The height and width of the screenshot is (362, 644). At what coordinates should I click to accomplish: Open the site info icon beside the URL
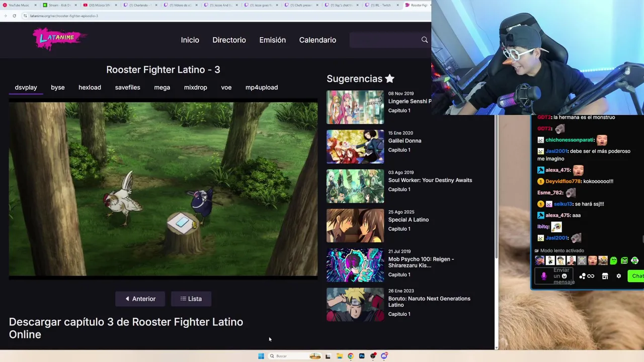pos(25,16)
